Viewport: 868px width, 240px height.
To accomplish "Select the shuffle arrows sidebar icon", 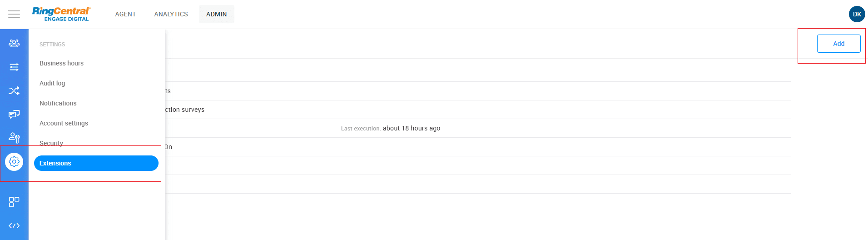I will [x=14, y=91].
